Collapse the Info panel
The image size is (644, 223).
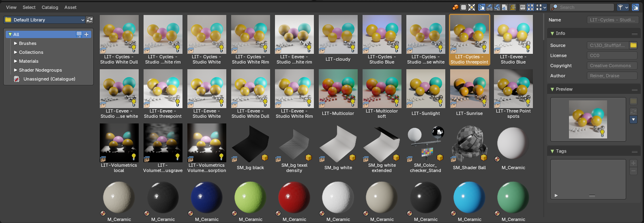pyautogui.click(x=552, y=33)
